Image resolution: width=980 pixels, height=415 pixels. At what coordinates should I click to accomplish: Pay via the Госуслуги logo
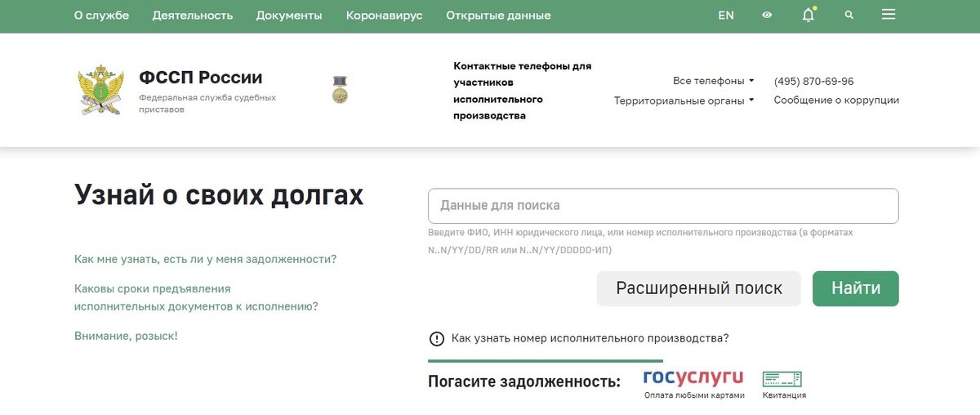[x=693, y=377]
